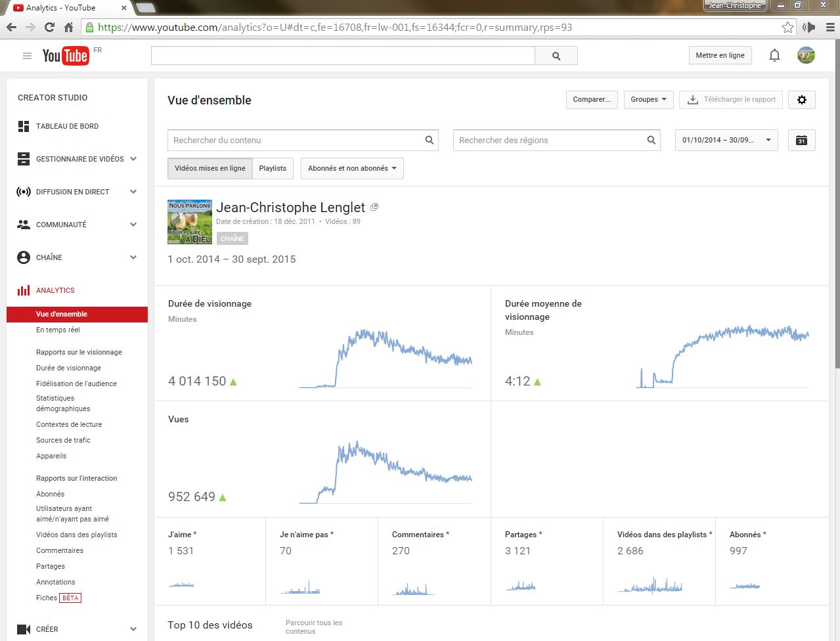Screen dimensions: 840x641
Task: Click the Chrome profile Jean-Christophe button
Action: 735,5
